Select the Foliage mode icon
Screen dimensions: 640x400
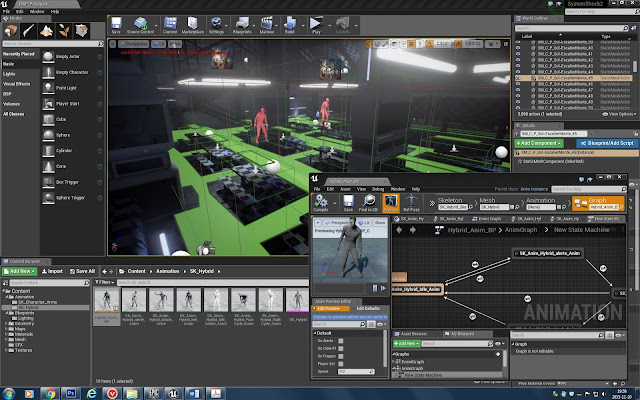[x=64, y=31]
